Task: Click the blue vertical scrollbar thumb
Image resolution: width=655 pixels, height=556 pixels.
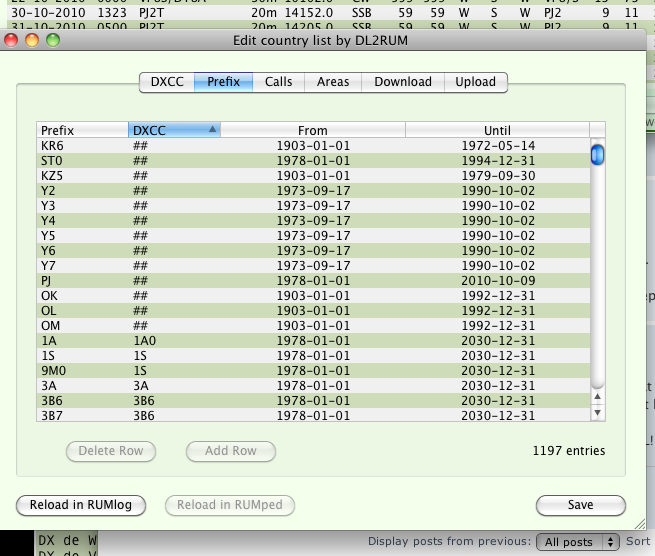Action: (598, 155)
